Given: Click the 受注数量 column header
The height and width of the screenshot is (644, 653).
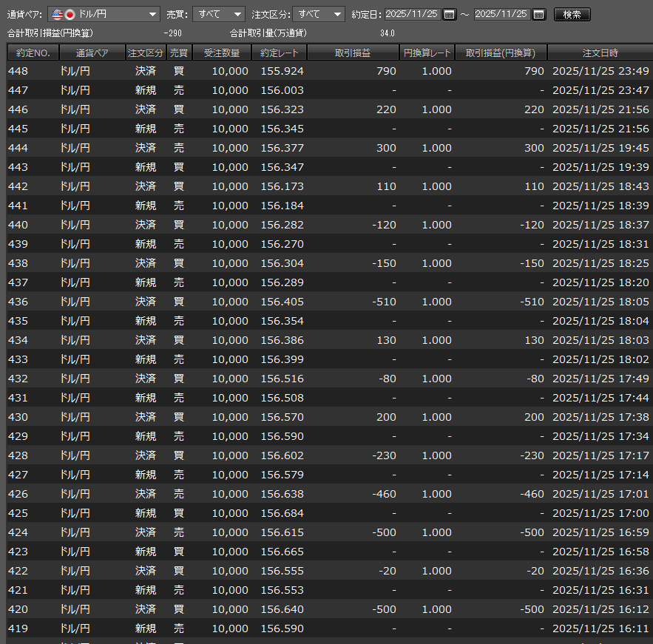Looking at the screenshot, I should (222, 53).
